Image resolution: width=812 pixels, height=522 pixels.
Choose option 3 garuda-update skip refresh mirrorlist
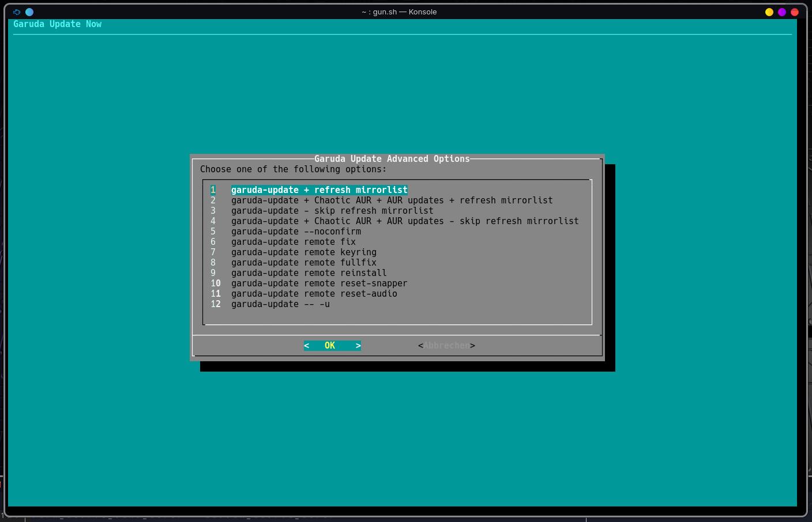322,211
